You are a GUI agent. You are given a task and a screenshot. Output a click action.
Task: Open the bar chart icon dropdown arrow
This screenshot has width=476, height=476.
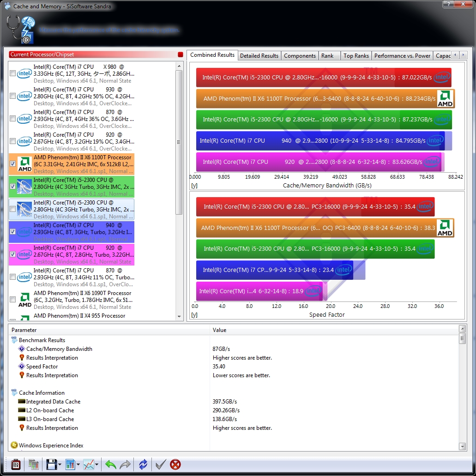(x=78, y=465)
